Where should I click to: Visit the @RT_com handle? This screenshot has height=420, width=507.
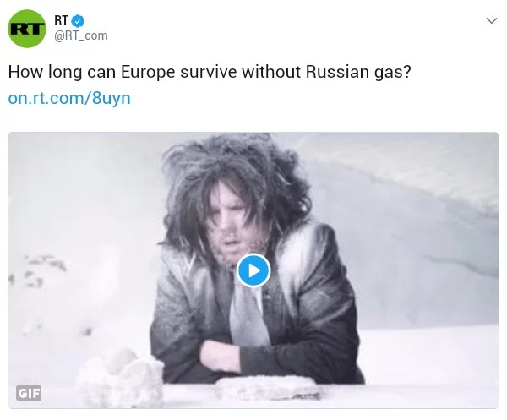(x=81, y=35)
